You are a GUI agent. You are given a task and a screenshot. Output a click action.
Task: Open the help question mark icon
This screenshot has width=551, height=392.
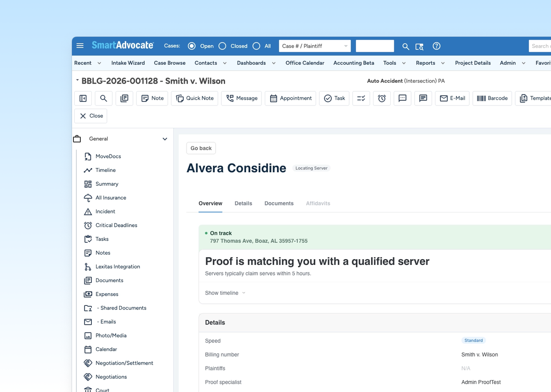(437, 46)
